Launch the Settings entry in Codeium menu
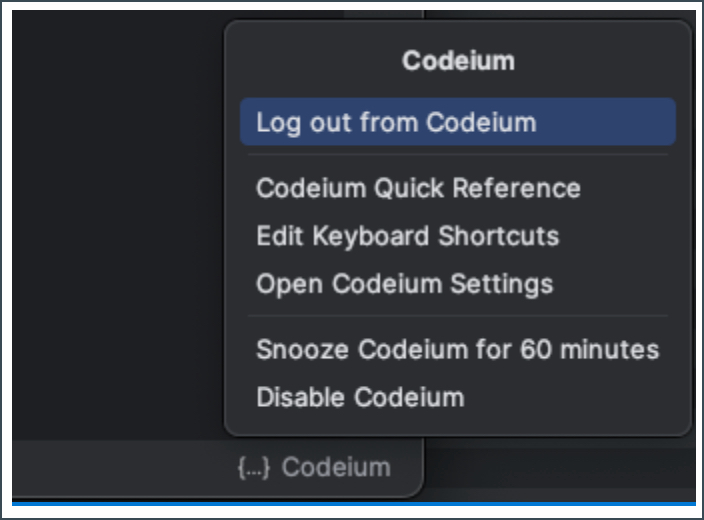This screenshot has height=520, width=704. (404, 284)
